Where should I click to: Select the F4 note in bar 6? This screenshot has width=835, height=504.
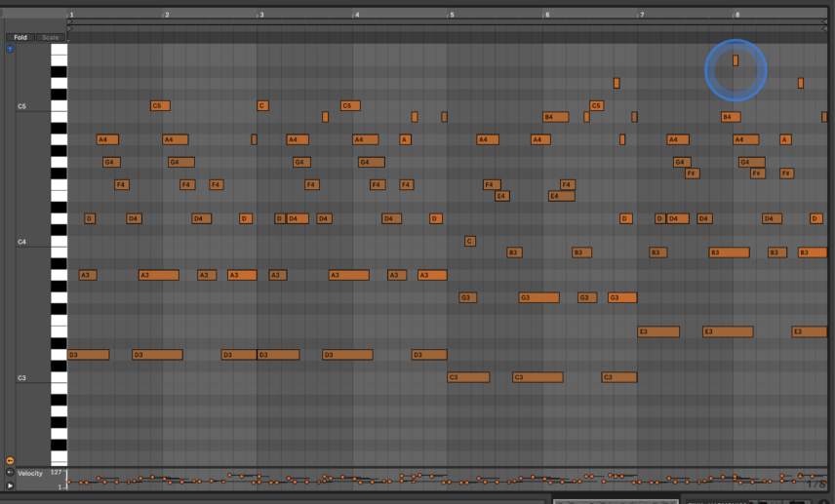tap(568, 184)
